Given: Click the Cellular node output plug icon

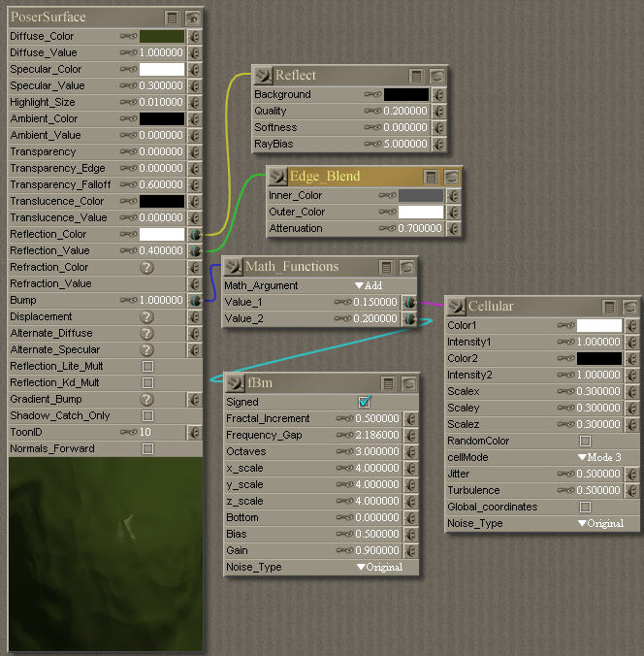Looking at the screenshot, I should tap(456, 307).
